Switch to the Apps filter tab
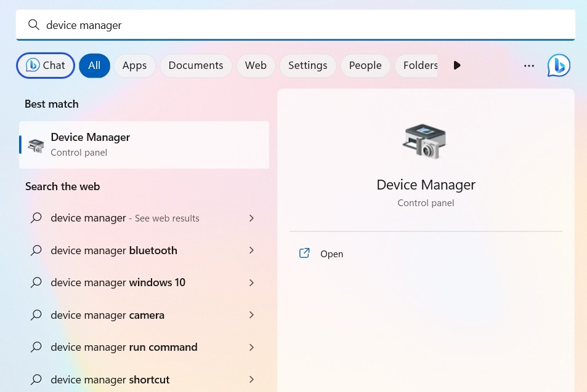Screen dimensions: 587x392 134,65
